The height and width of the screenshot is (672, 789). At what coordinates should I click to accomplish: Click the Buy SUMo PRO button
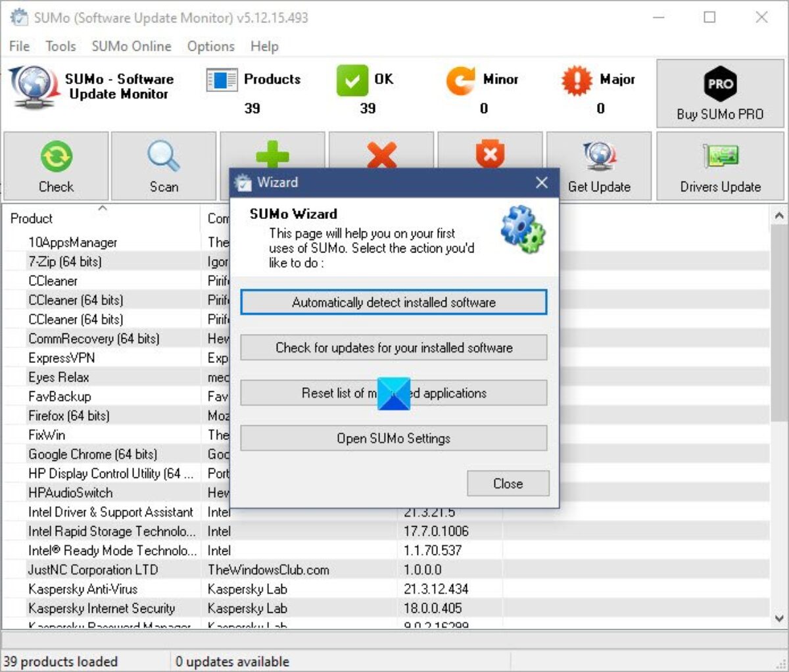(x=720, y=93)
